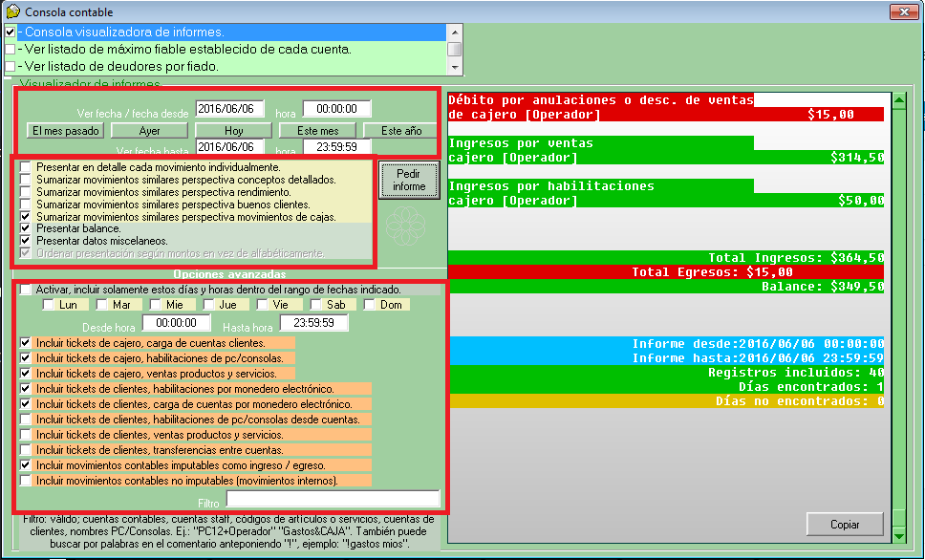This screenshot has width=925, height=560.
Task: Check the Sab day box
Action: (315, 305)
